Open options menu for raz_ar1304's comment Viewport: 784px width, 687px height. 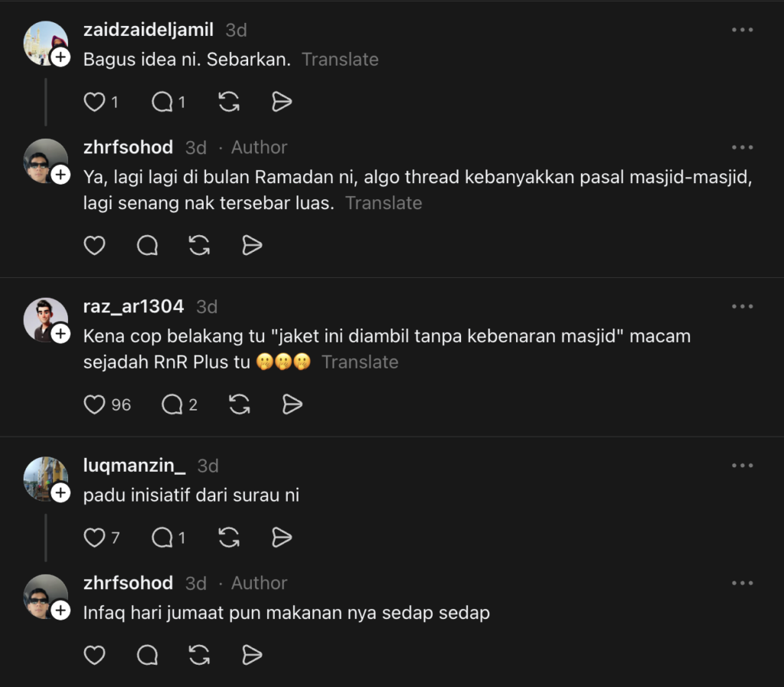[742, 306]
